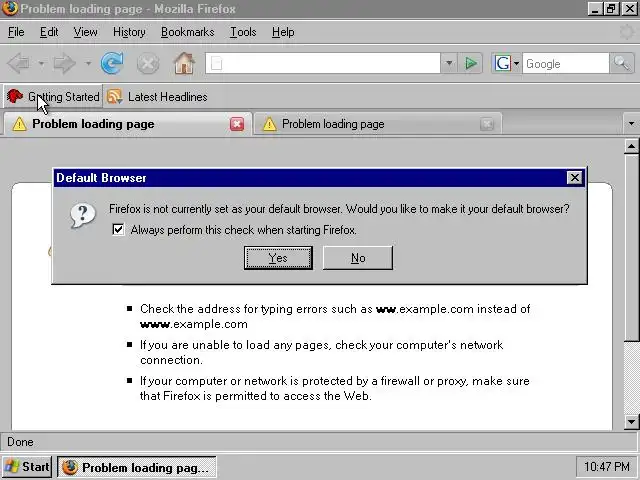Open the File menu

tap(16, 32)
